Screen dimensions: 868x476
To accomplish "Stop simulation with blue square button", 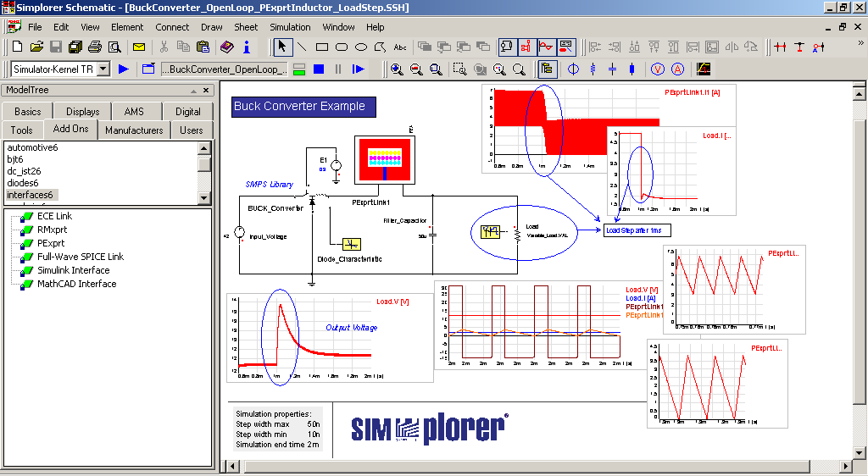I will (x=319, y=69).
